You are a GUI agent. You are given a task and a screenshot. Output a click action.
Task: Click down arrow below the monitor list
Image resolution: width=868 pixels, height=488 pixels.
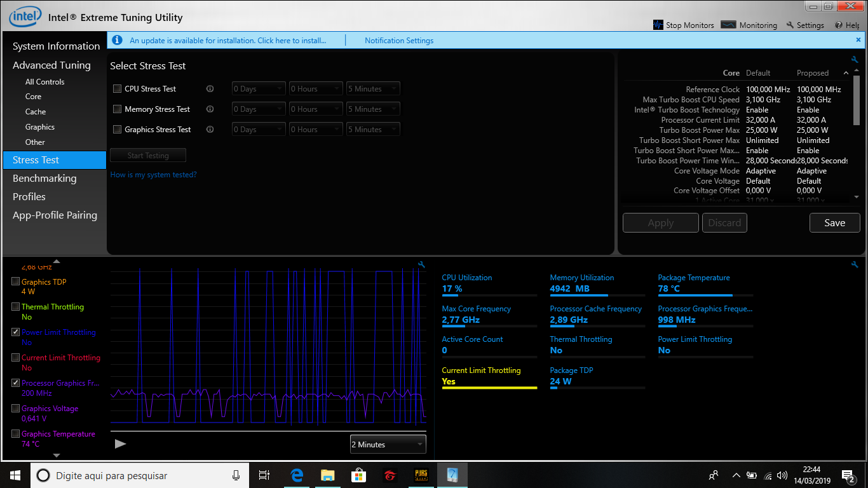point(56,456)
